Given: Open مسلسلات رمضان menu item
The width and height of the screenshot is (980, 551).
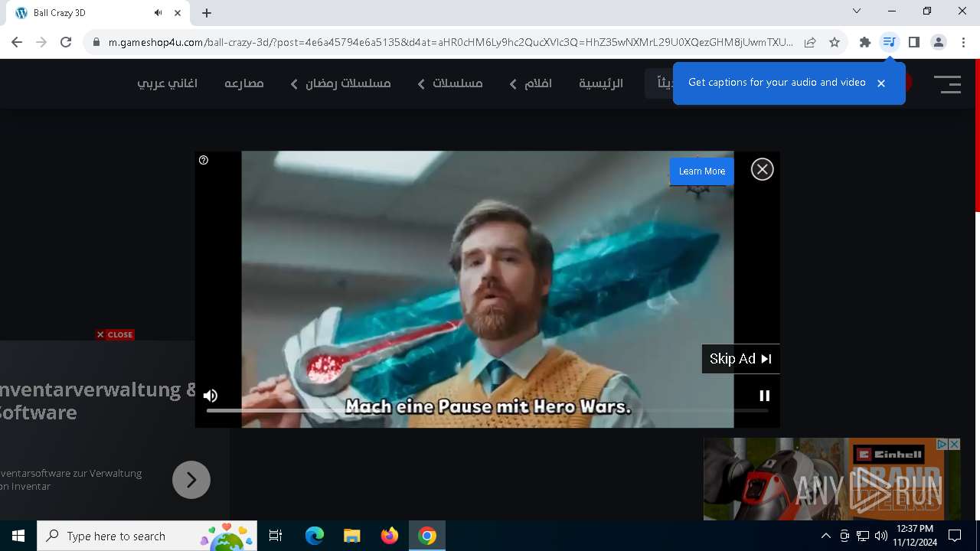Looking at the screenshot, I should (x=348, y=83).
